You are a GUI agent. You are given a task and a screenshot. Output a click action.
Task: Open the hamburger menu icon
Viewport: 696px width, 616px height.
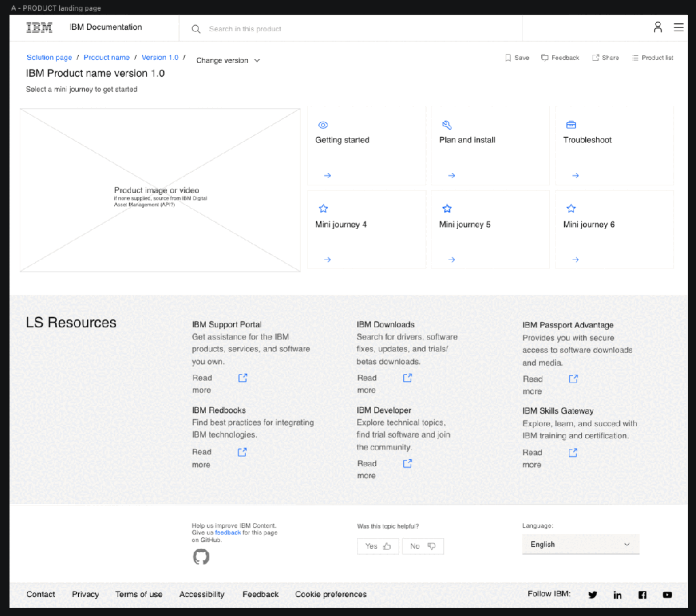pos(678,27)
